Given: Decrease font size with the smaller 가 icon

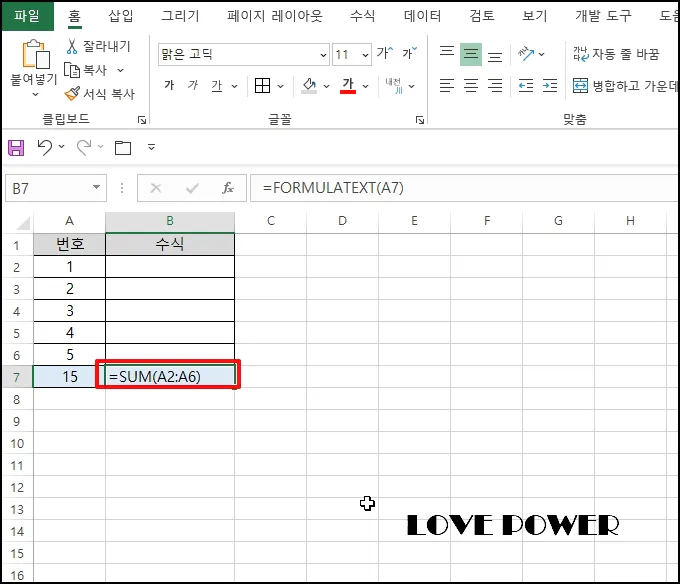Looking at the screenshot, I should tap(409, 53).
